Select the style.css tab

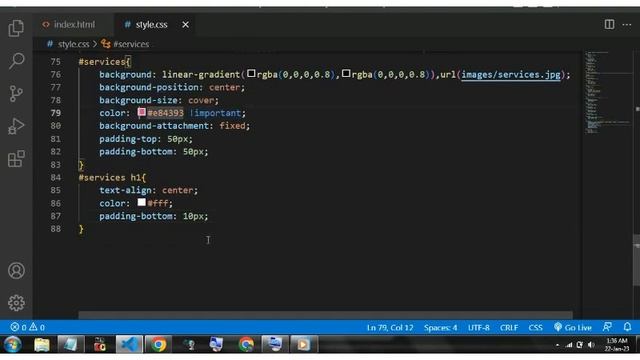tap(151, 25)
